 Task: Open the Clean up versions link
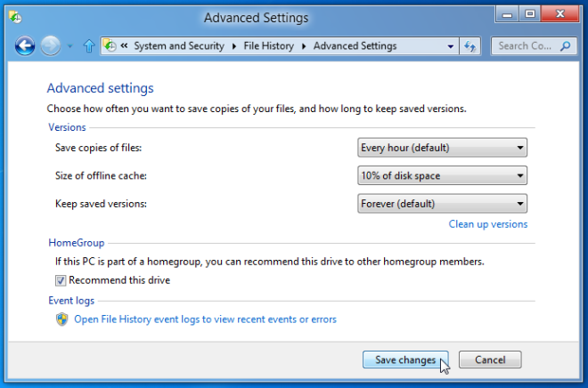pos(488,224)
